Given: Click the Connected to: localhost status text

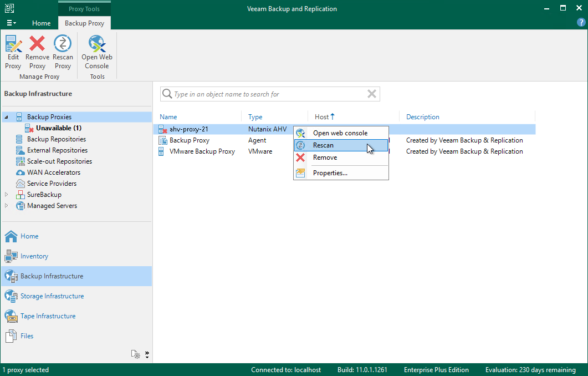Looking at the screenshot, I should coord(286,370).
